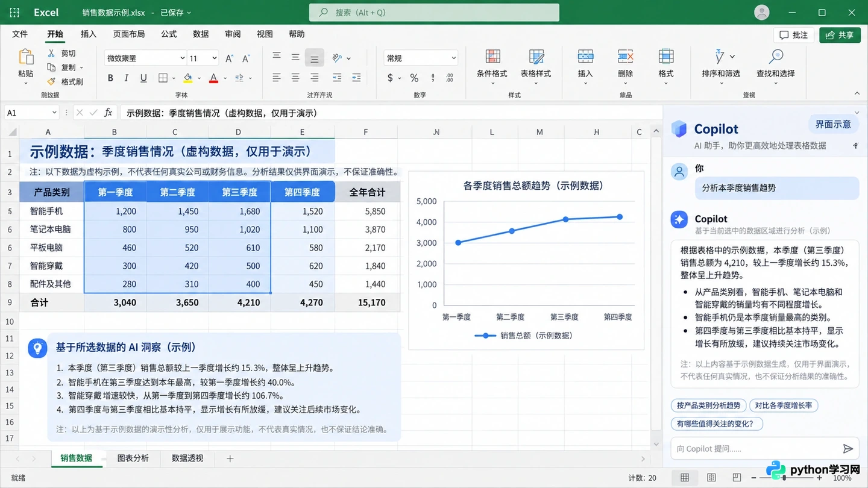Collapse the ribbon with the chevron
The image size is (868, 488).
857,93
